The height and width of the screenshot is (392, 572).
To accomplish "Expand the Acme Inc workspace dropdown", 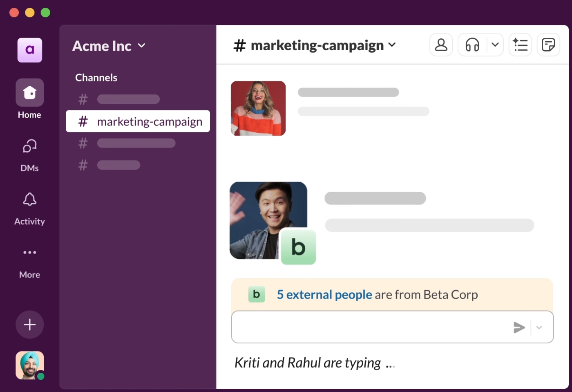I will click(142, 46).
